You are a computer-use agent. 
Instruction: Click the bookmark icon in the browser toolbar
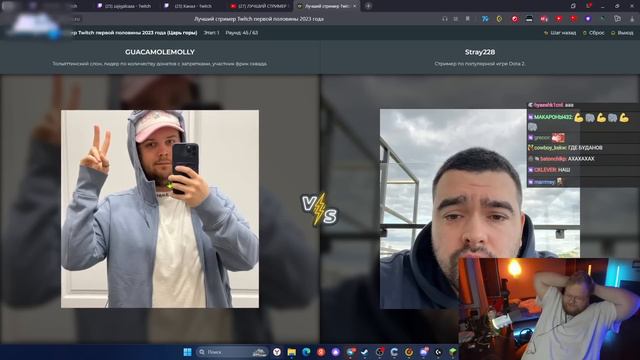[468, 19]
